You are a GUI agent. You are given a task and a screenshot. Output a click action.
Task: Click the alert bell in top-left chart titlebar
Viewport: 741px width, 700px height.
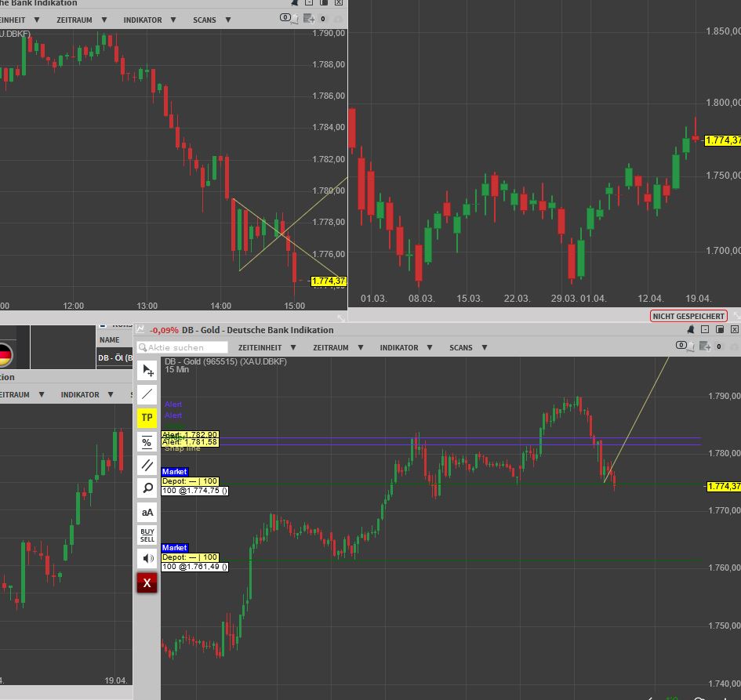click(x=295, y=2)
